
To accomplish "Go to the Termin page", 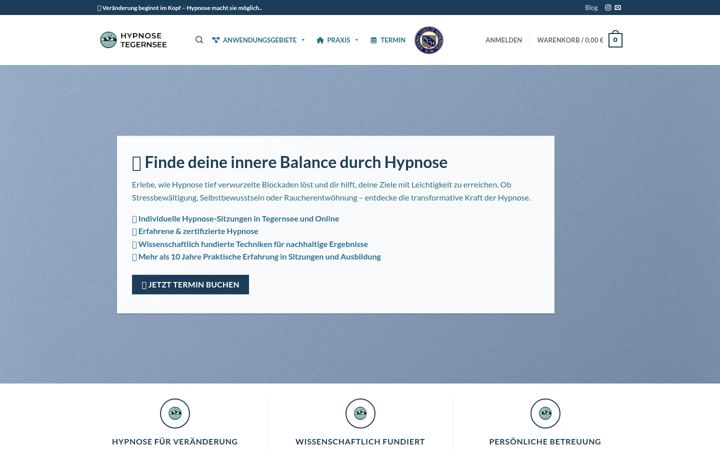I will pos(388,40).
